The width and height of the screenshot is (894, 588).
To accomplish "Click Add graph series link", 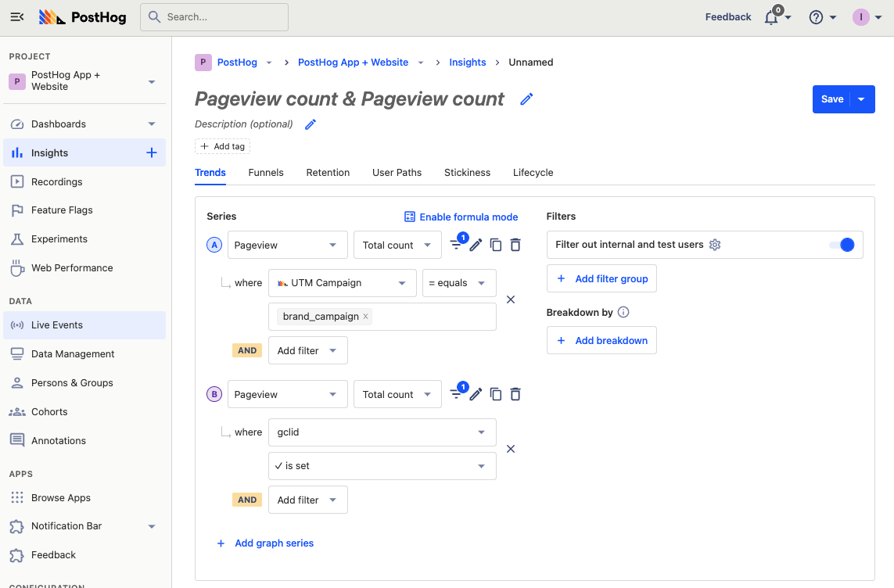I will point(274,543).
